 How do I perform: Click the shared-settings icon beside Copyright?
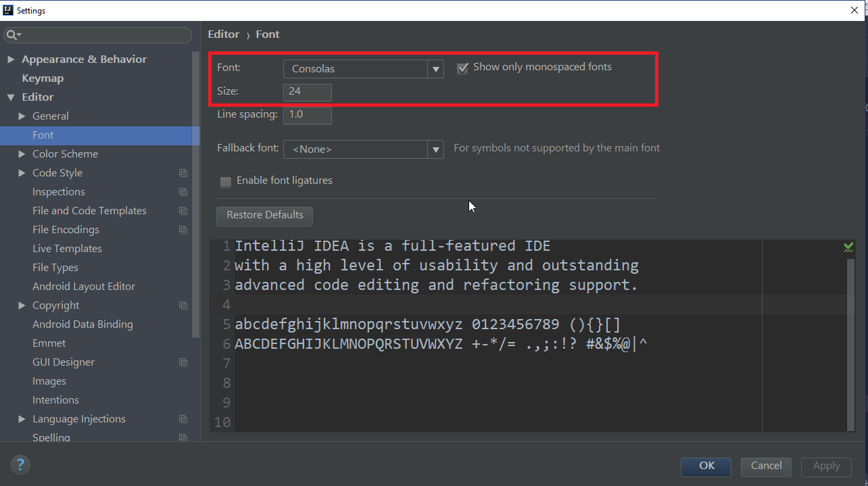tap(183, 306)
